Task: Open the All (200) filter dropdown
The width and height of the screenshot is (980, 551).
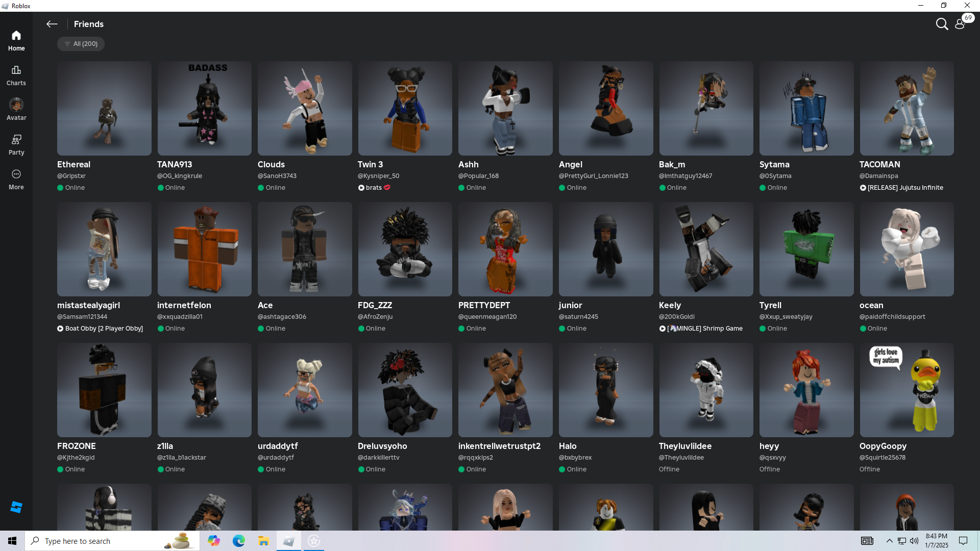Action: point(81,44)
